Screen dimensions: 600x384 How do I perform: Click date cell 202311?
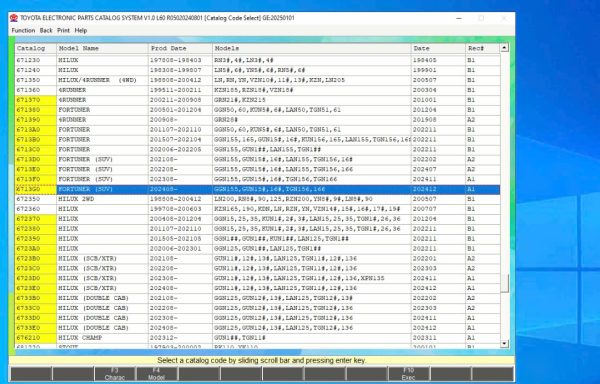coord(424,338)
